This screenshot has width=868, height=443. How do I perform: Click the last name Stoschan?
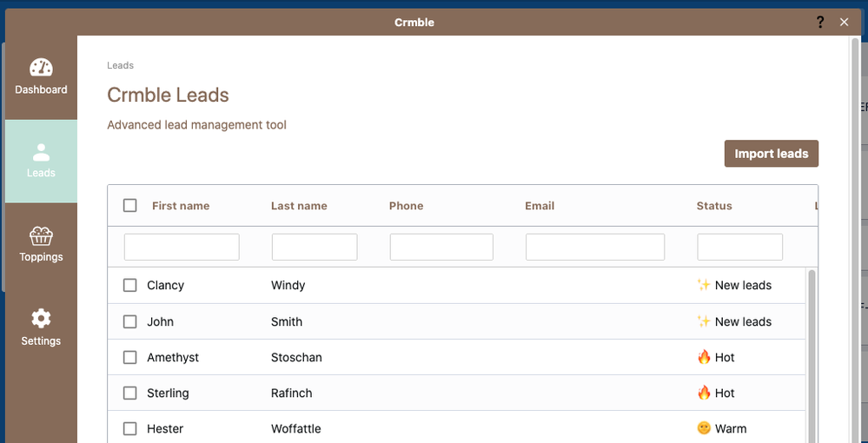(296, 358)
